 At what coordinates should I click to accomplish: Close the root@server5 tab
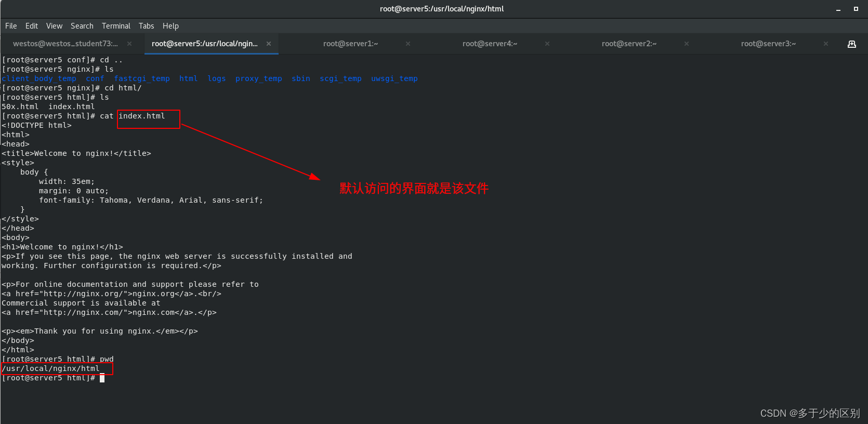click(x=269, y=44)
